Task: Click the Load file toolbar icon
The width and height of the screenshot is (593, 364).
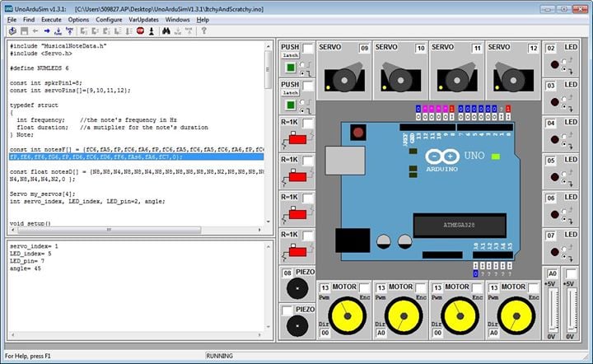Action: pyautogui.click(x=12, y=31)
